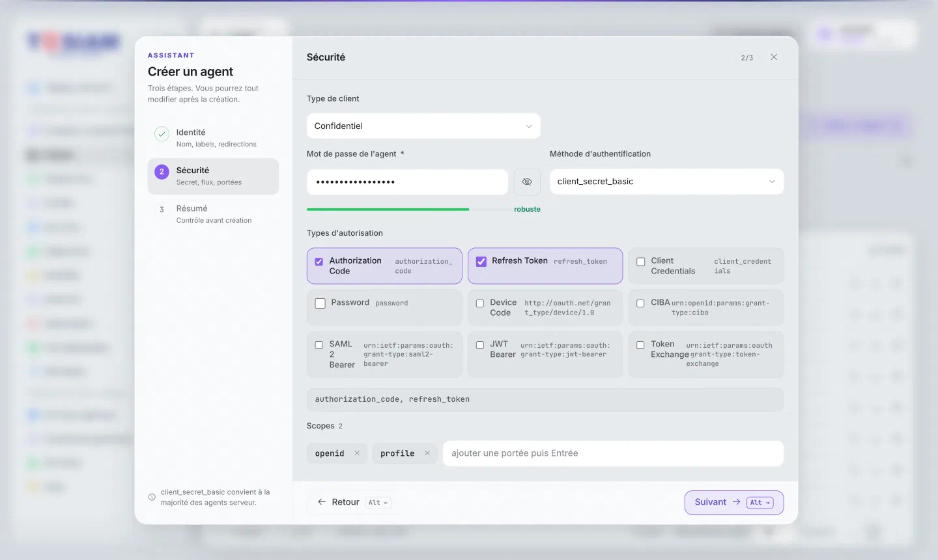Click the 2/3 step counter
Image resolution: width=938 pixels, height=560 pixels.
(747, 58)
